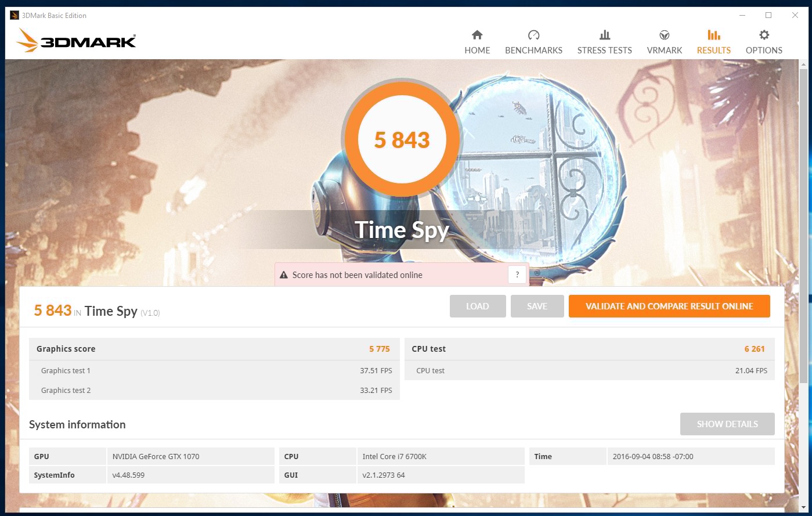Image resolution: width=812 pixels, height=516 pixels.
Task: Click the Time label cell
Action: tap(567, 457)
